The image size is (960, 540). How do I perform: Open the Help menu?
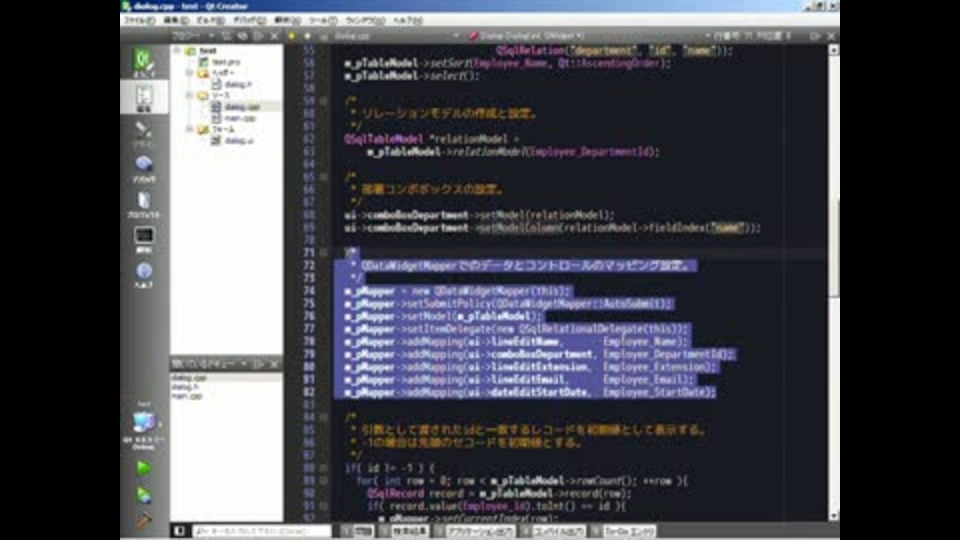coord(408,20)
